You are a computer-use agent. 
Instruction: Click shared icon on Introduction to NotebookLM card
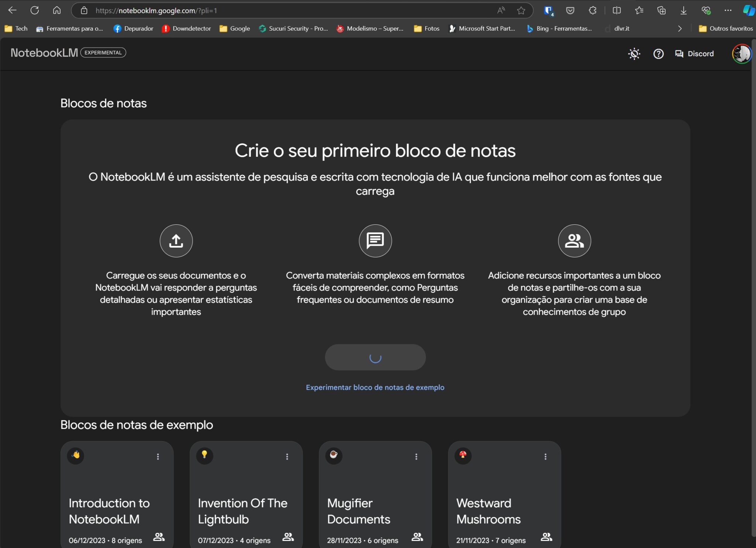tap(159, 537)
